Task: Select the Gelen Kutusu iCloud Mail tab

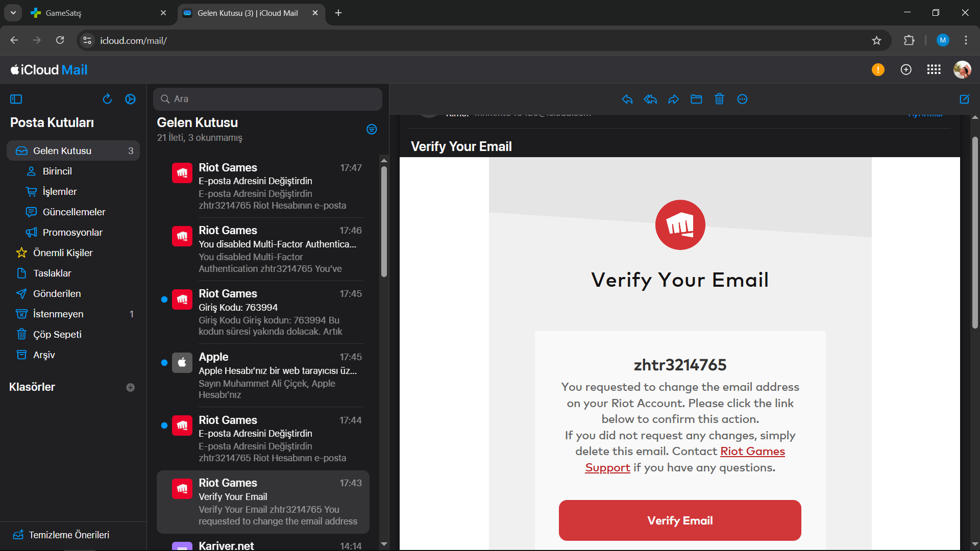Action: (x=251, y=13)
